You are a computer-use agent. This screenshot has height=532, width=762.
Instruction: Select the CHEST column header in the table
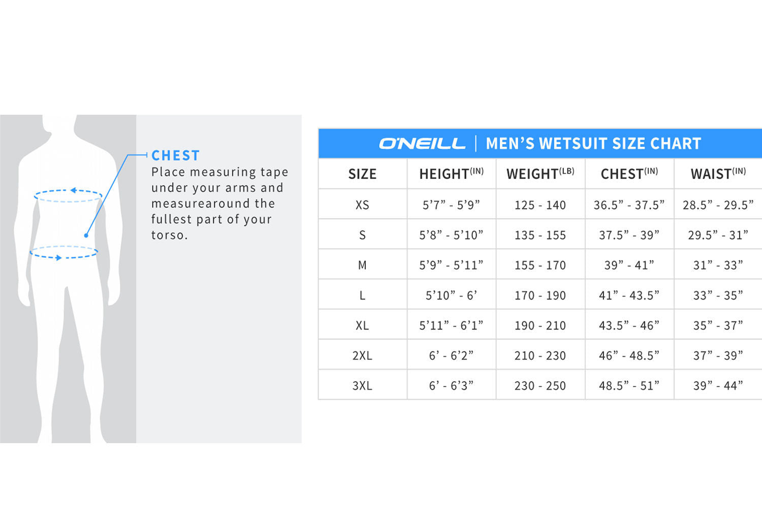pos(629,174)
